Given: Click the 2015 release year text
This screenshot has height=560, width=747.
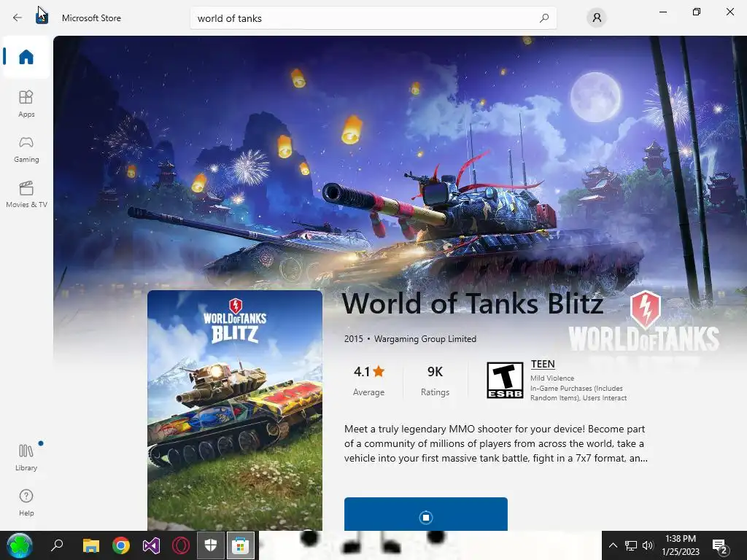Looking at the screenshot, I should click(x=354, y=339).
